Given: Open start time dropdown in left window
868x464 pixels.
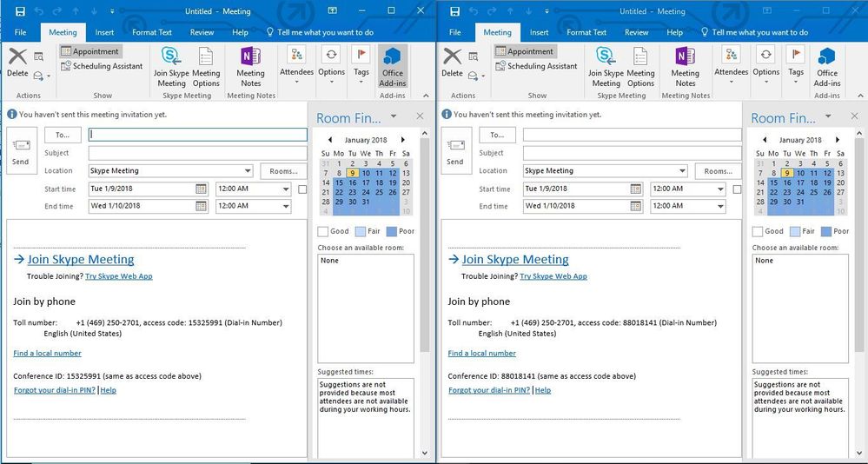Looking at the screenshot, I should pyautogui.click(x=286, y=189).
